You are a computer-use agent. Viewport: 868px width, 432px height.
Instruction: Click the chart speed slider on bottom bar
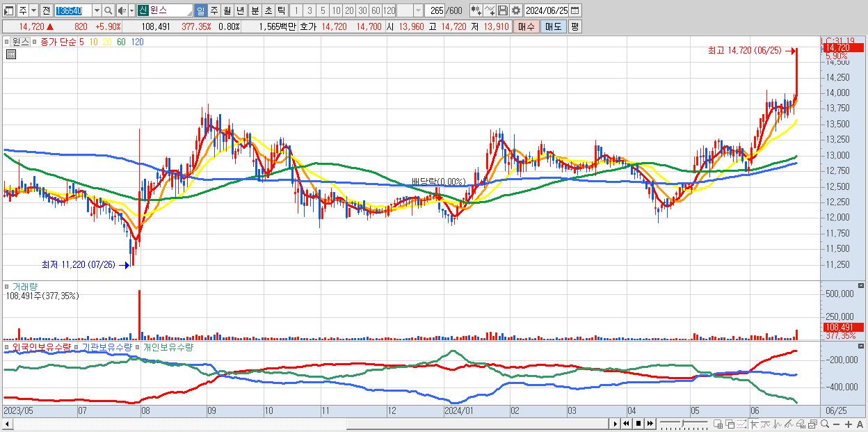pyautogui.click(x=683, y=424)
